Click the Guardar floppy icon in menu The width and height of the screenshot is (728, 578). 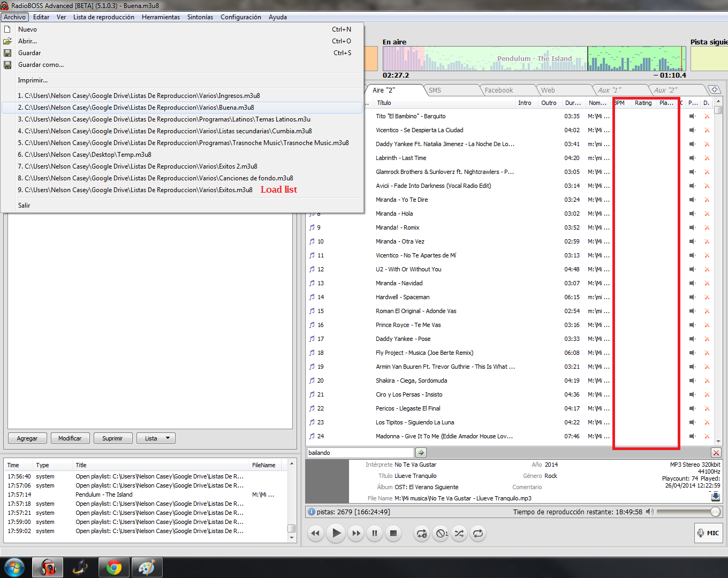pyautogui.click(x=7, y=53)
